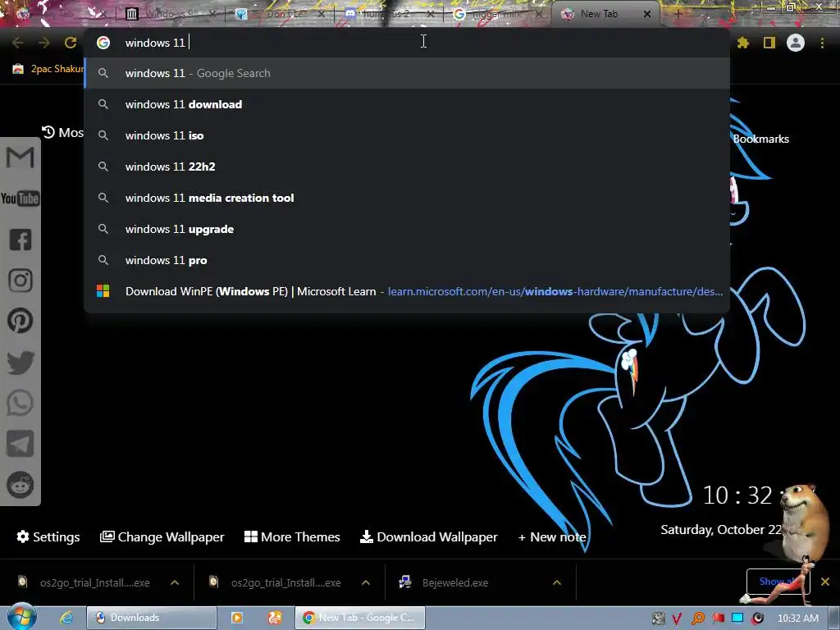Image resolution: width=840 pixels, height=630 pixels.
Task: Open the UC Browser taskbar icon
Action: point(275,618)
